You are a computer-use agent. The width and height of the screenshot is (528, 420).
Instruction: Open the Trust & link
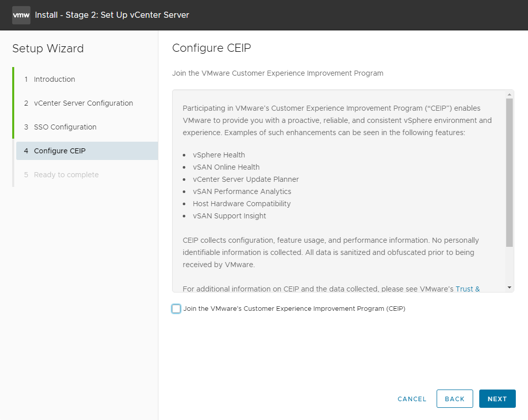tap(468, 289)
